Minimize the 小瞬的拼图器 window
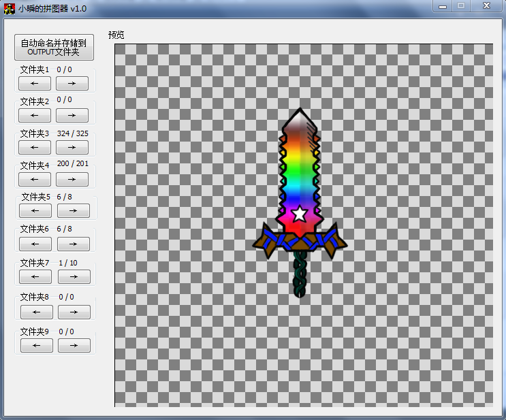506x420 pixels. pos(443,6)
